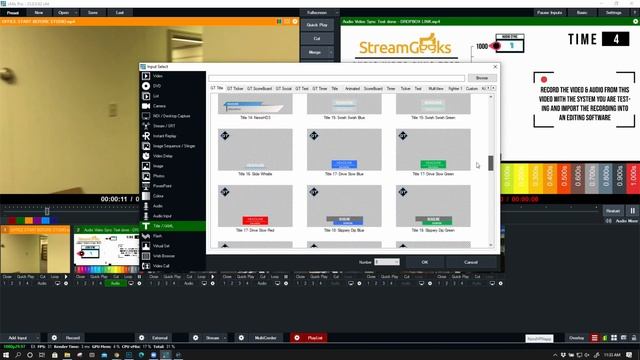Switch to the GT Scoreboard tab
The width and height of the screenshot is (640, 360).
[x=259, y=88]
